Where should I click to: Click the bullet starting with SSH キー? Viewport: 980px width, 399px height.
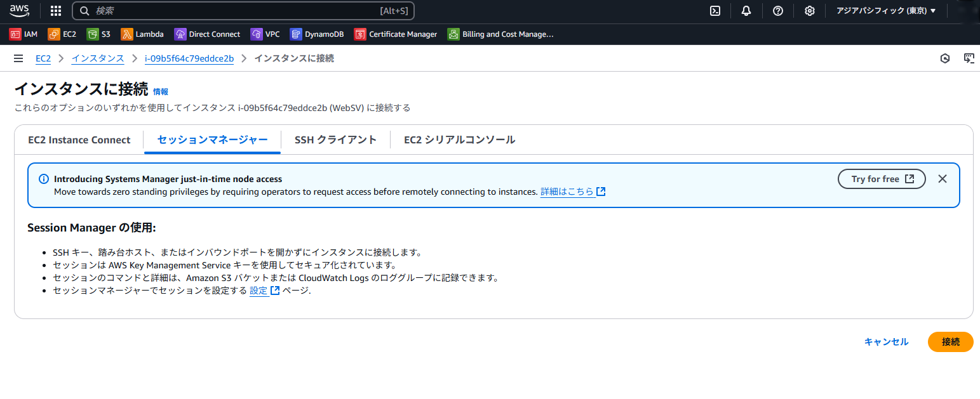coord(237,252)
